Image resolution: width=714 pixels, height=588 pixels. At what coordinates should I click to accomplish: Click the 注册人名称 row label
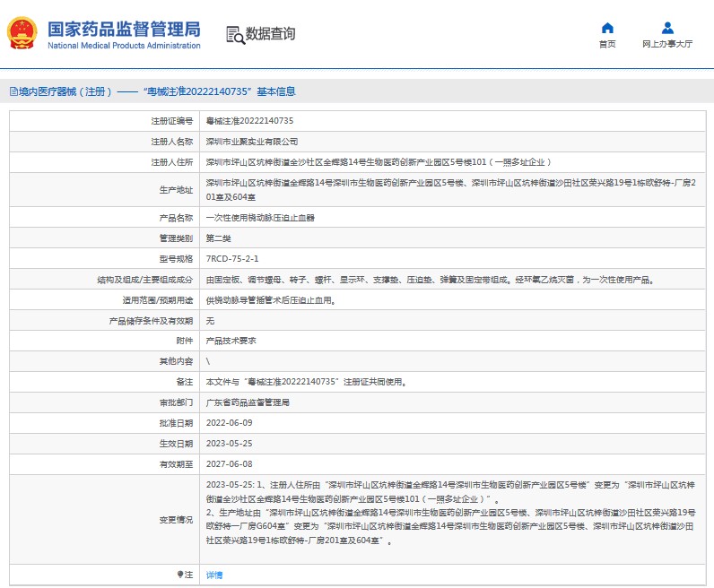(x=171, y=142)
